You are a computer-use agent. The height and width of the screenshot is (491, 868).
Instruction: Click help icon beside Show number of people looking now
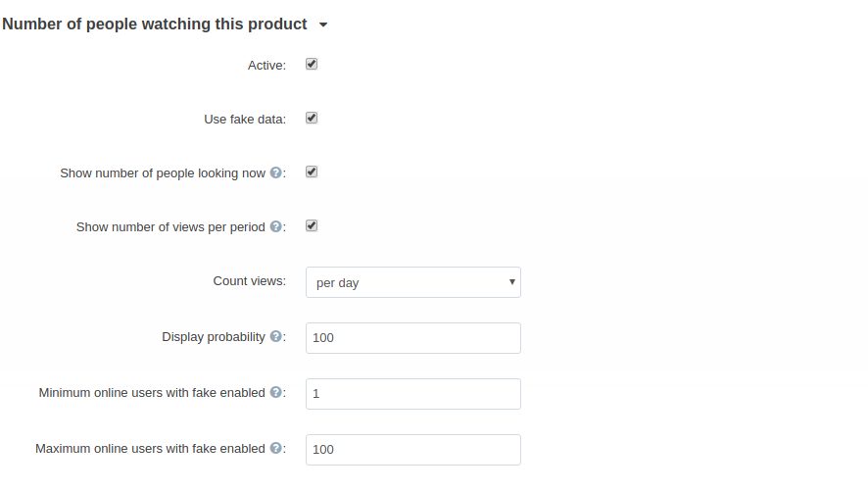pyautogui.click(x=275, y=172)
